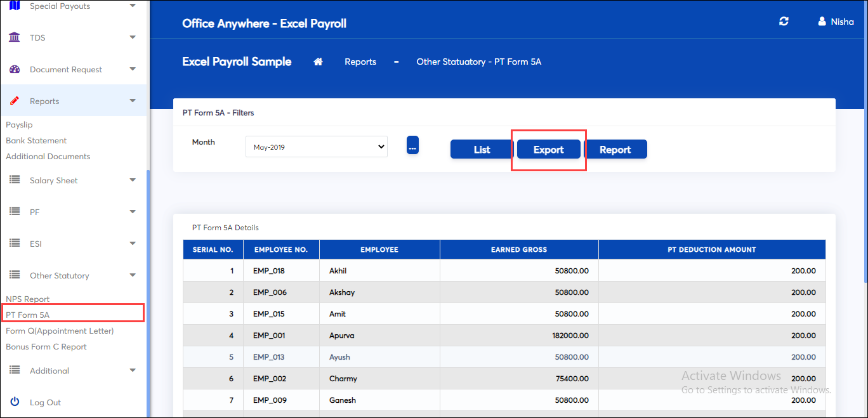Open Bank Statement in sidebar

pyautogui.click(x=36, y=141)
